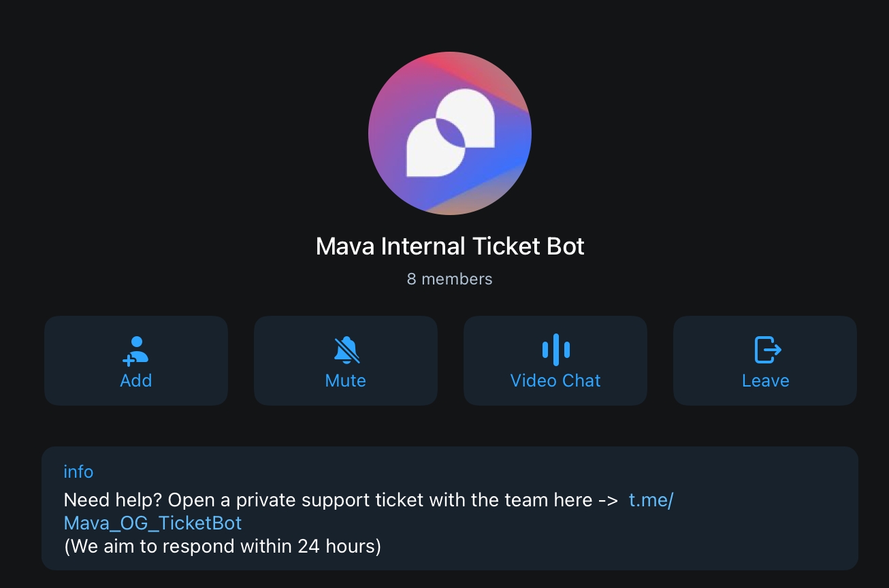Show the "8 members" list
The height and width of the screenshot is (588, 889).
[x=449, y=279]
